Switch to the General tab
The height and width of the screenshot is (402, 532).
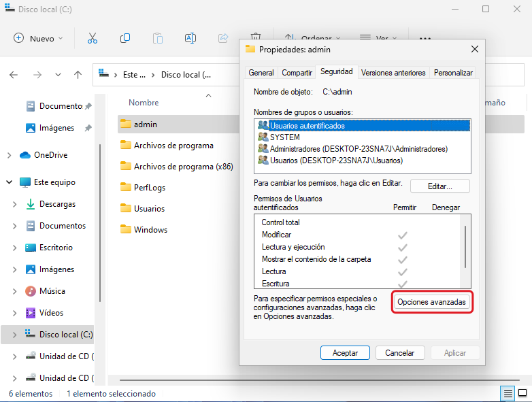pos(261,73)
